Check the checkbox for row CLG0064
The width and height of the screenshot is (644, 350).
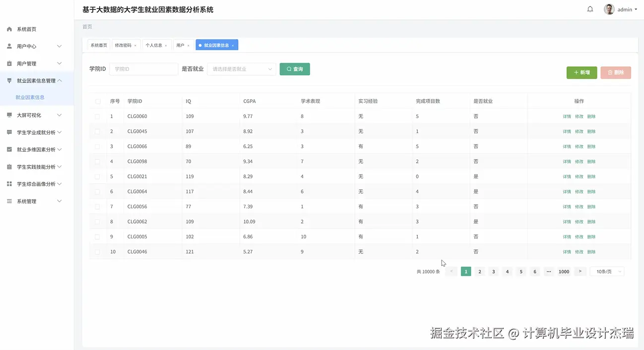click(97, 192)
